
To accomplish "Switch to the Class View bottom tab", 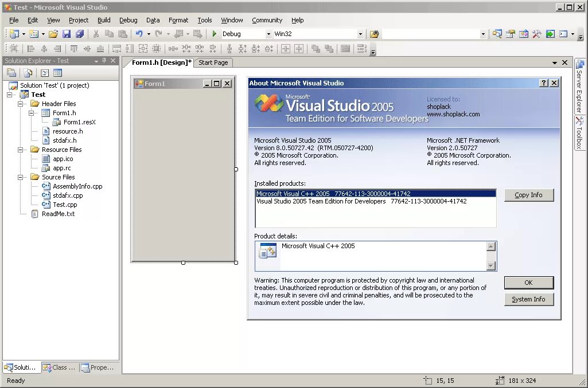I will coord(59,367).
